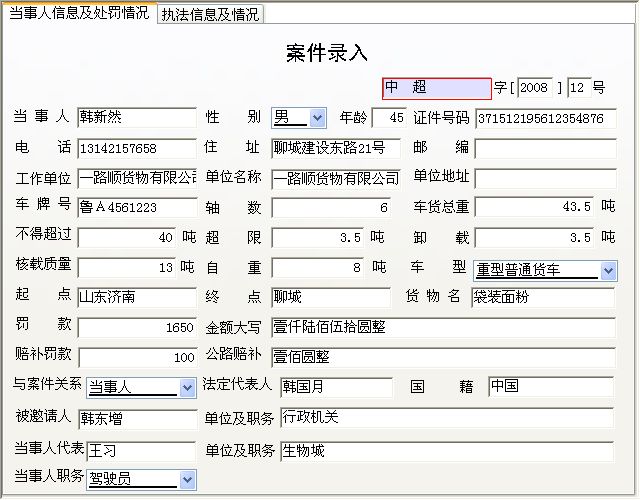640x500 pixels.
Task: Select the 证件号码 input field
Action: coord(545,118)
